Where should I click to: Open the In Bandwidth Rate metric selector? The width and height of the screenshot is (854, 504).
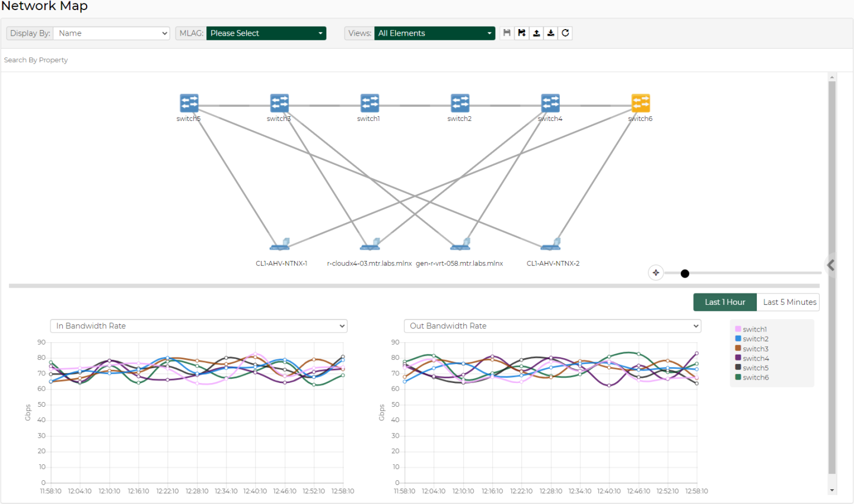click(x=198, y=326)
